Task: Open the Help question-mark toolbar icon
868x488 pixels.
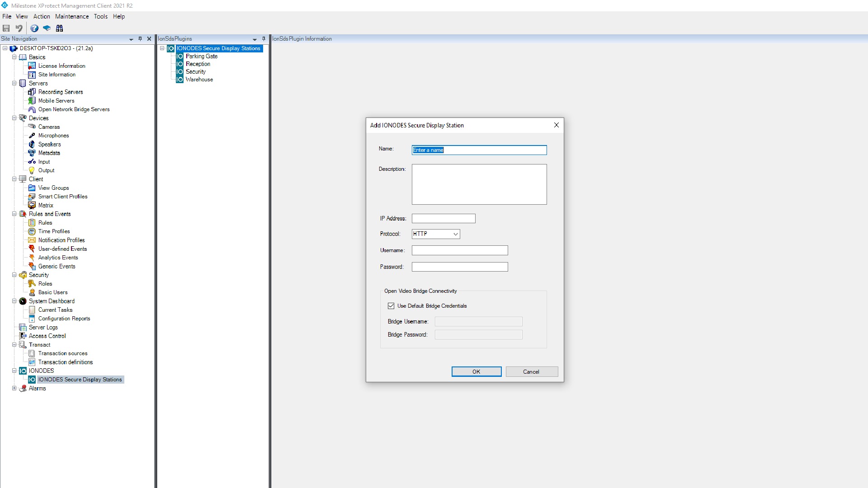Action: pos(34,28)
